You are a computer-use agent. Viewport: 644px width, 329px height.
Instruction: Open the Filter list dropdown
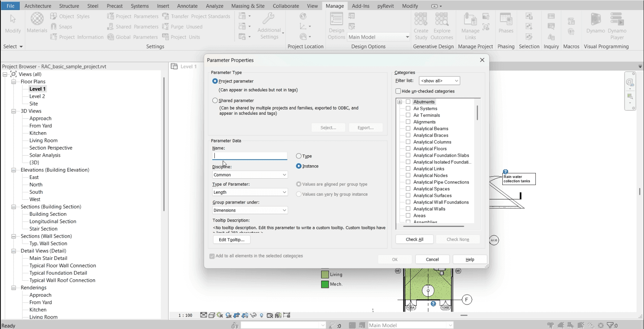[439, 81]
